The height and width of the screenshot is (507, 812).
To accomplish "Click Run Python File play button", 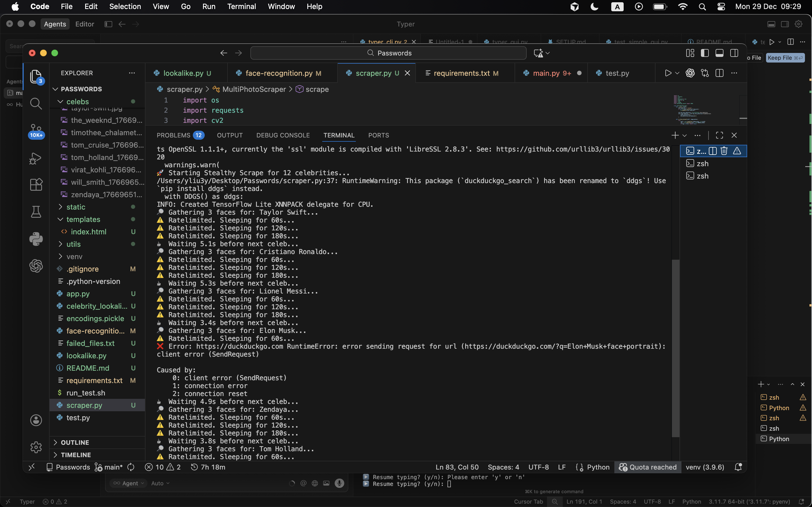I will tap(668, 73).
